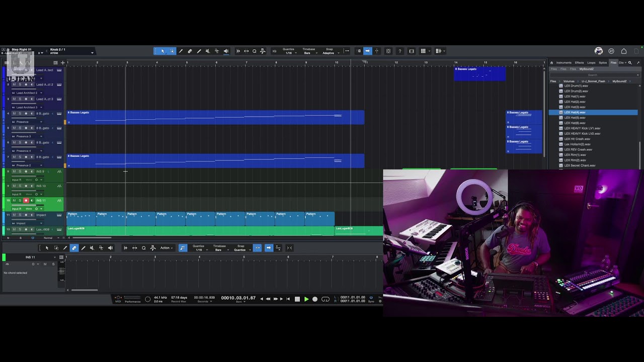Viewport: 644px width, 362px height.
Task: Mute the Impact track
Action: (x=14, y=215)
